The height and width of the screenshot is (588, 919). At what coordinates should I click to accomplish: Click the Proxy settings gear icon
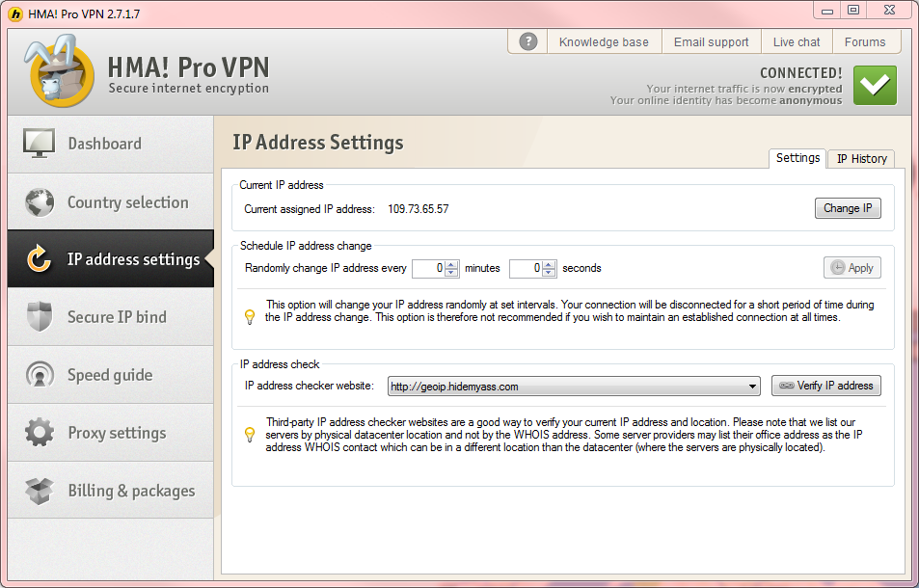tap(40, 433)
